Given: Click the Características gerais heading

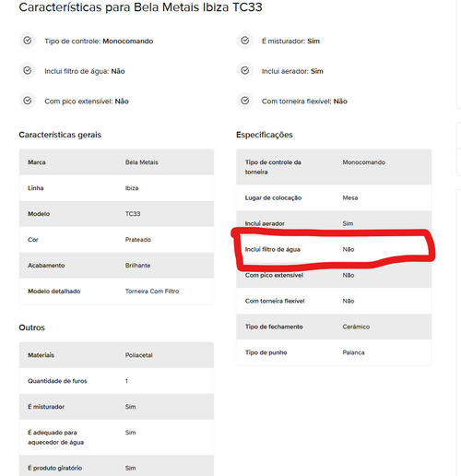Looking at the screenshot, I should coord(60,135).
